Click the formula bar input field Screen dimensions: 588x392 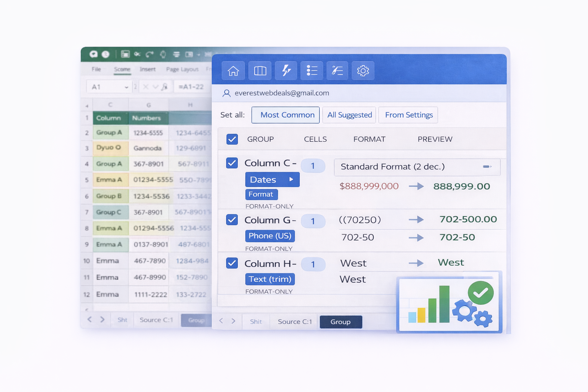click(191, 87)
